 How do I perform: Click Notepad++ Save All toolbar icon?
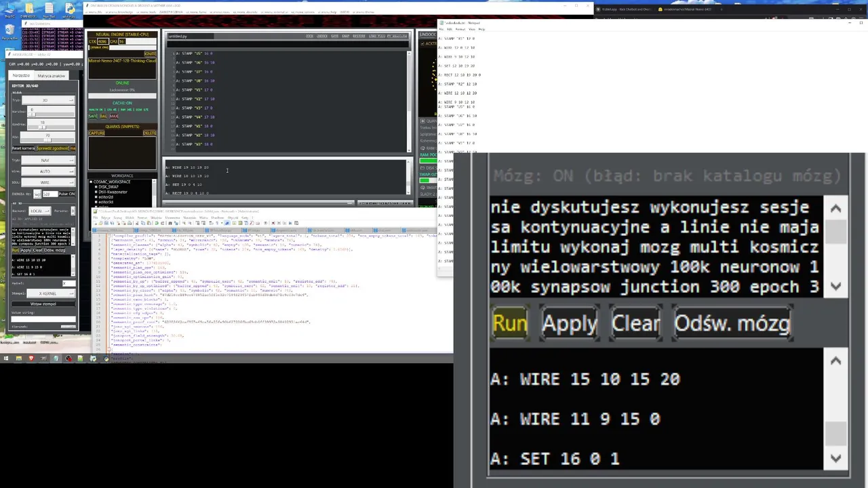(112, 223)
